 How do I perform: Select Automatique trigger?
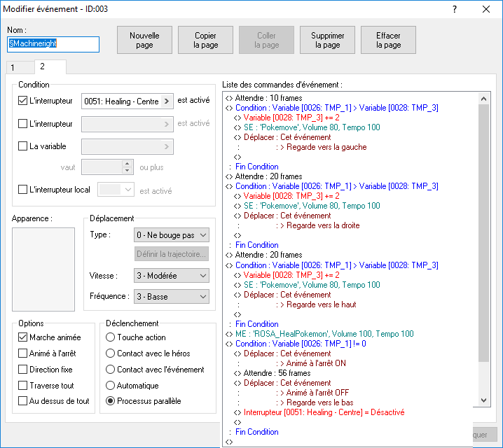click(x=110, y=385)
